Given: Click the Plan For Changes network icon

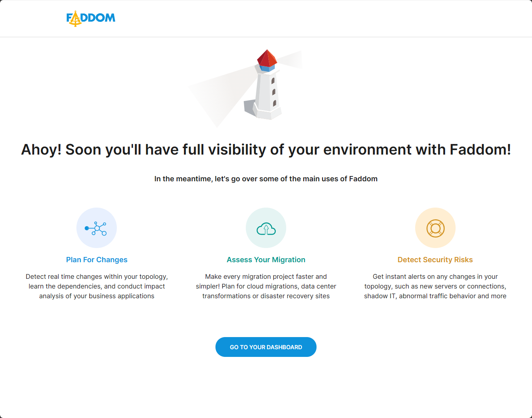Looking at the screenshot, I should point(96,228).
